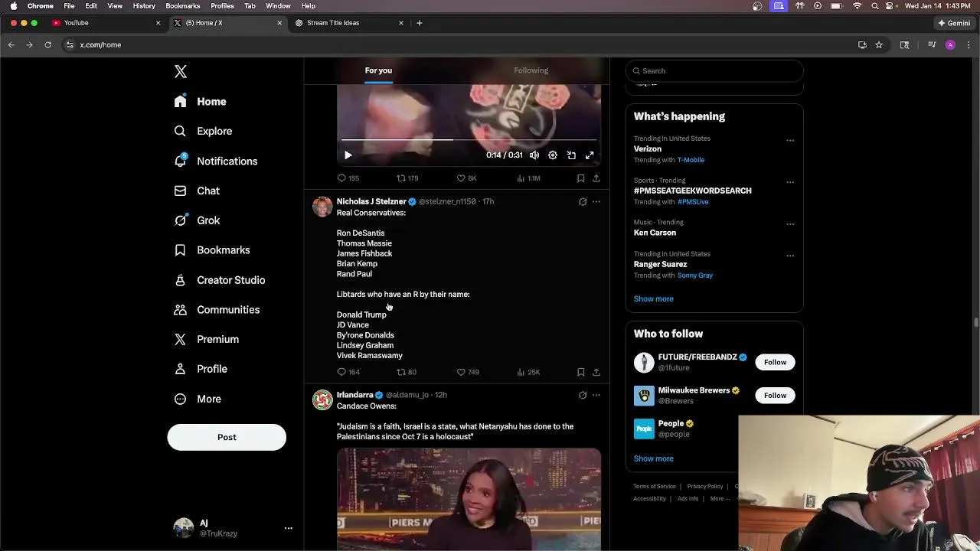Image resolution: width=980 pixels, height=551 pixels.
Task: Click Grok icon on Nicholas Stelzner's post
Action: pos(583,202)
